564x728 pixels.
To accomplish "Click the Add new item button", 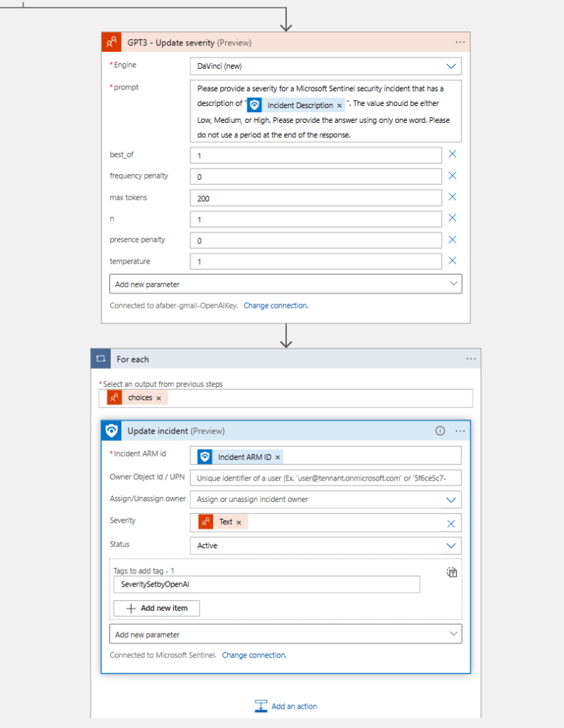I will pos(157,609).
